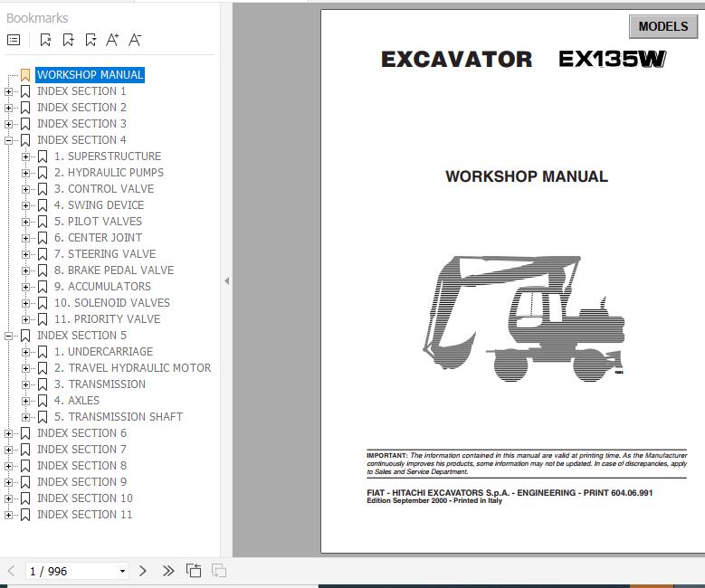The height and width of the screenshot is (588, 705).
Task: Click the add new bookmark icon
Action: pyautogui.click(x=69, y=40)
